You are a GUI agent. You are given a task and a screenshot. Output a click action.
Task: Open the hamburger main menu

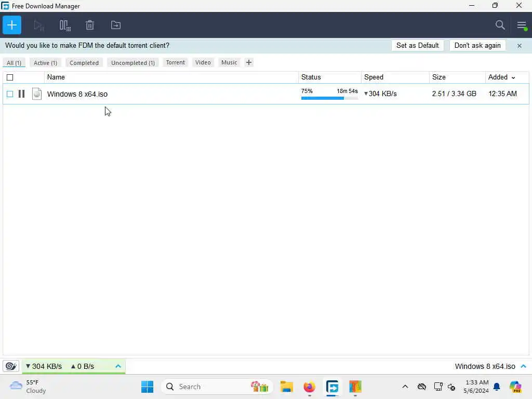(x=522, y=25)
